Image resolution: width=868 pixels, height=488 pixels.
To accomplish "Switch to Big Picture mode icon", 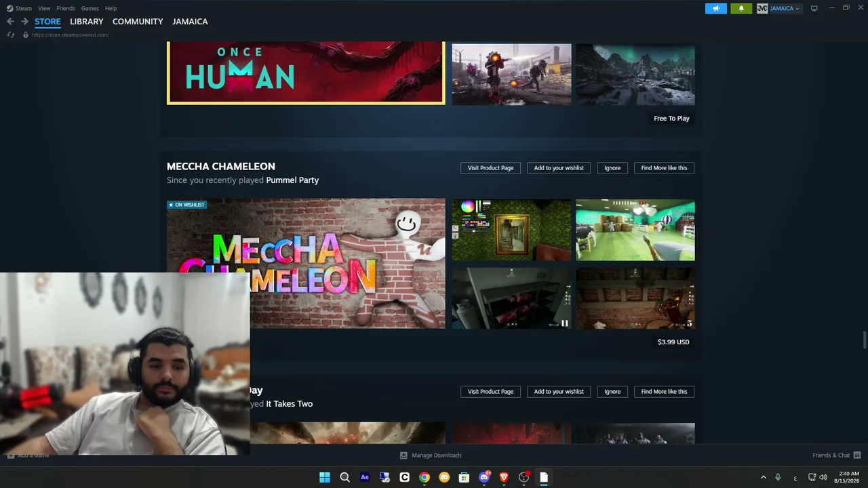I will tap(814, 8).
